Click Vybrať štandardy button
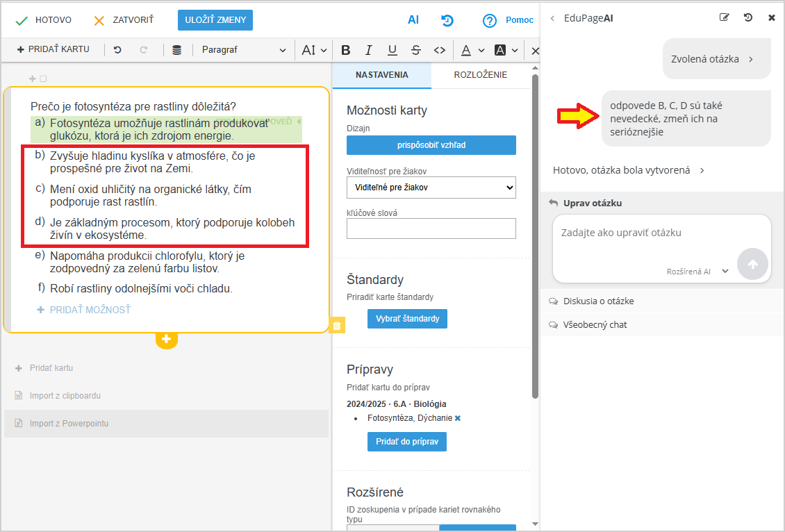 pyautogui.click(x=407, y=319)
